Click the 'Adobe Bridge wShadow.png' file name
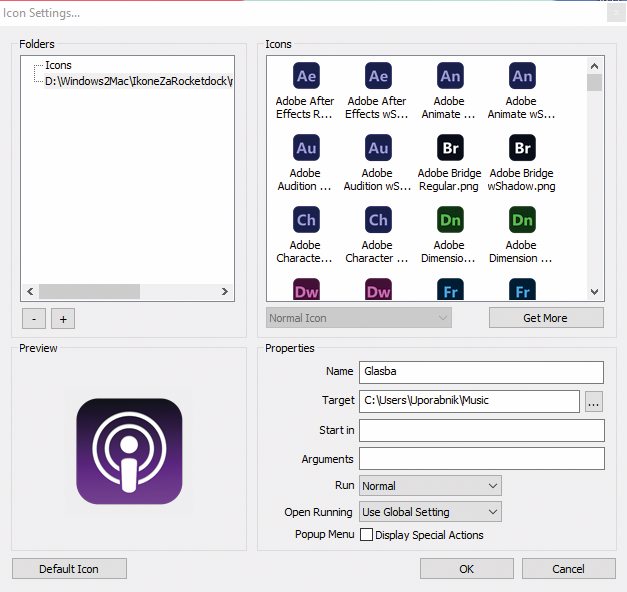The width and height of the screenshot is (627, 592). [x=521, y=180]
